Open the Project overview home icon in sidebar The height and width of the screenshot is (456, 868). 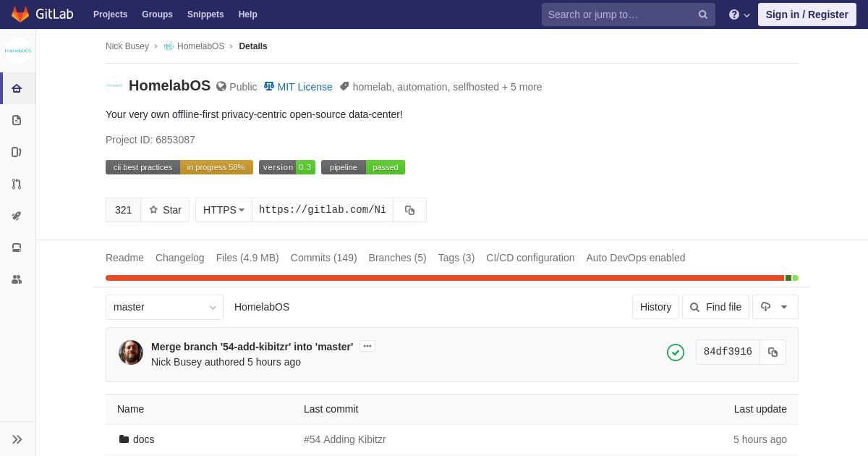coord(17,88)
